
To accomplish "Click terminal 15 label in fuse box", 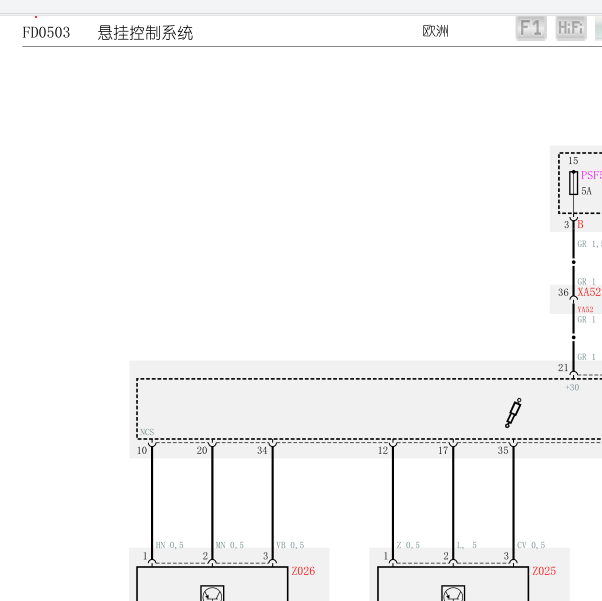I will pyautogui.click(x=573, y=161).
